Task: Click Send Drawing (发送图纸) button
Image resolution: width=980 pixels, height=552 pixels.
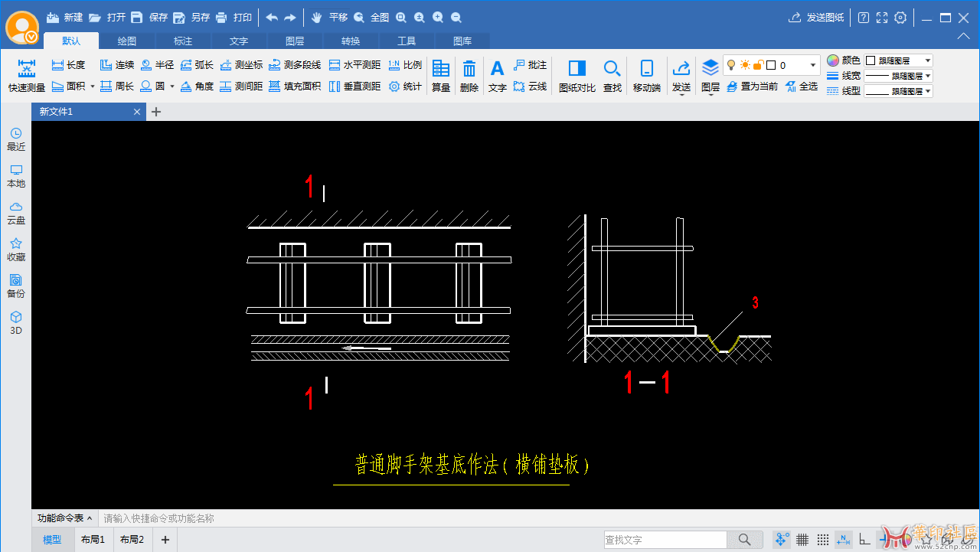Action: pos(816,17)
